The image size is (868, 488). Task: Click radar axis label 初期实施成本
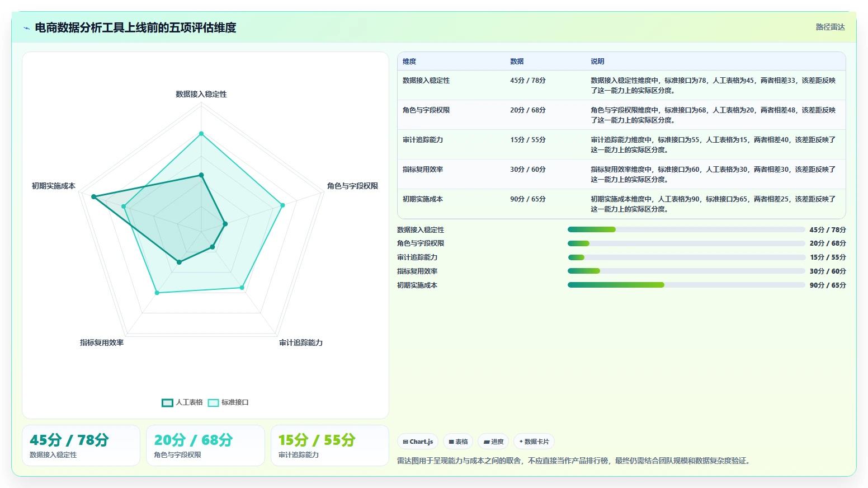click(x=54, y=186)
